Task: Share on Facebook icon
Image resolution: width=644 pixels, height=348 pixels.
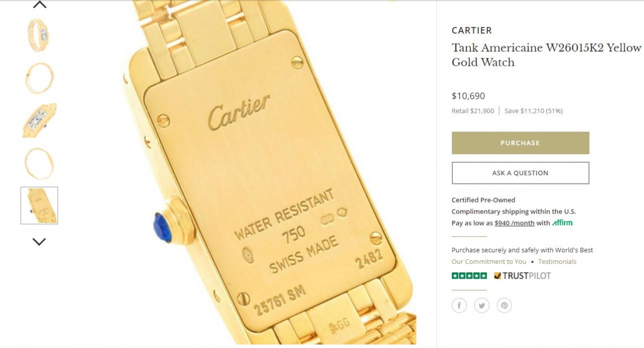Action: (x=459, y=305)
